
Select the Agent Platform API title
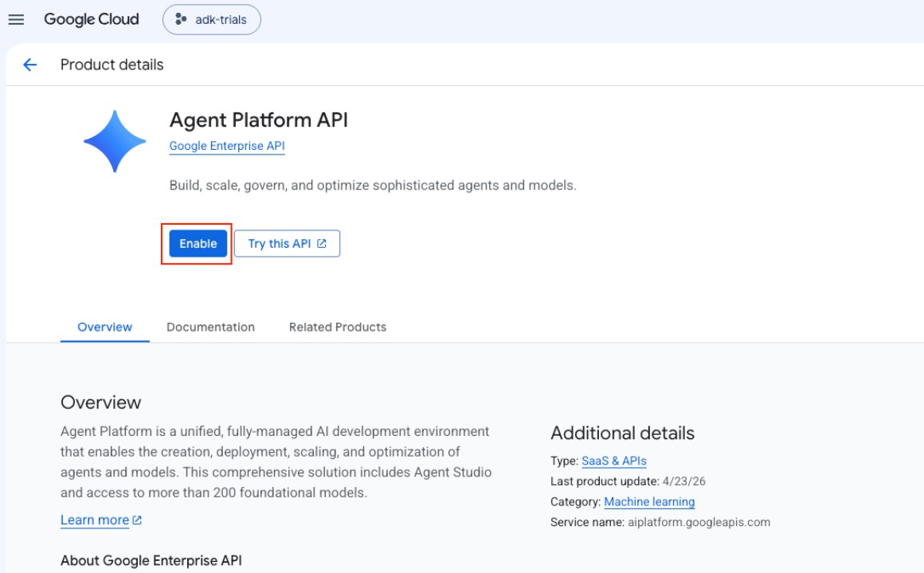coord(259,120)
